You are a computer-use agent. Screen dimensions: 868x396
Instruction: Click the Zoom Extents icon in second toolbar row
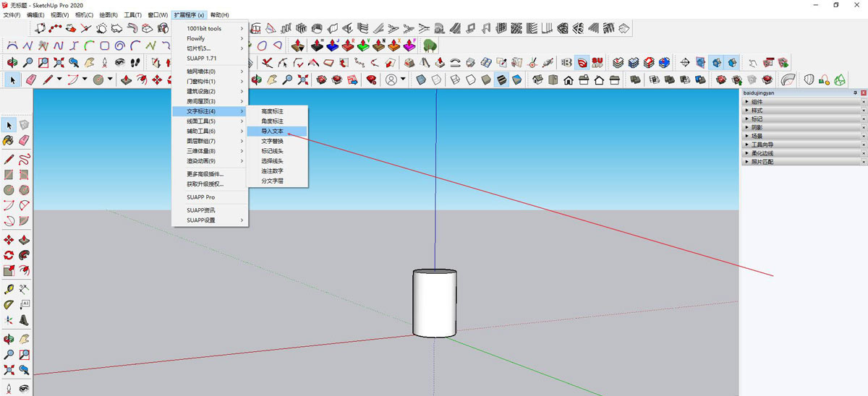tap(59, 63)
